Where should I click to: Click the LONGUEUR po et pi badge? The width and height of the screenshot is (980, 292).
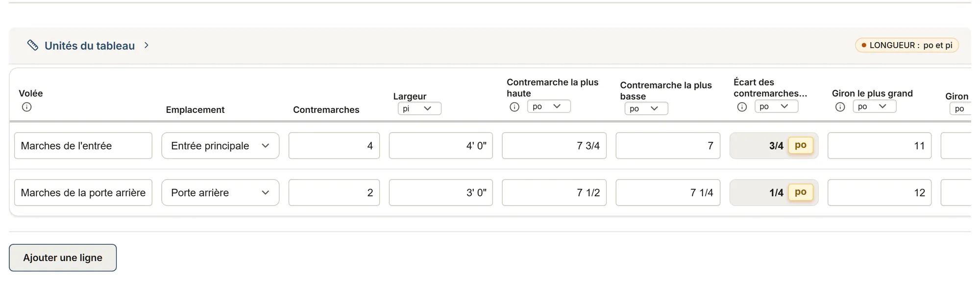907,45
